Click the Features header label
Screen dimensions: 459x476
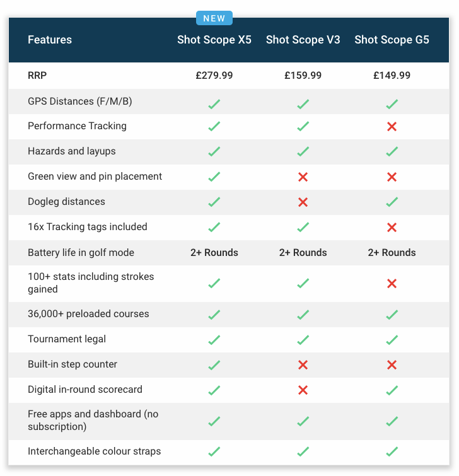point(50,40)
